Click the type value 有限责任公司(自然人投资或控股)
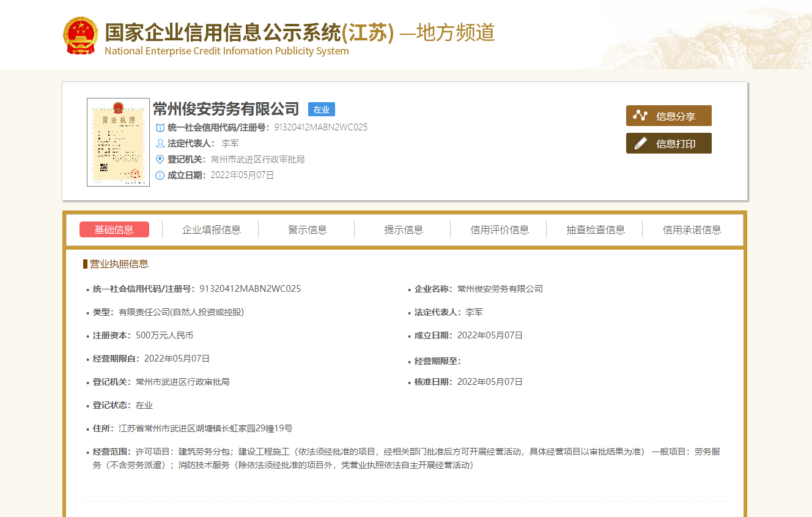 [x=181, y=312]
